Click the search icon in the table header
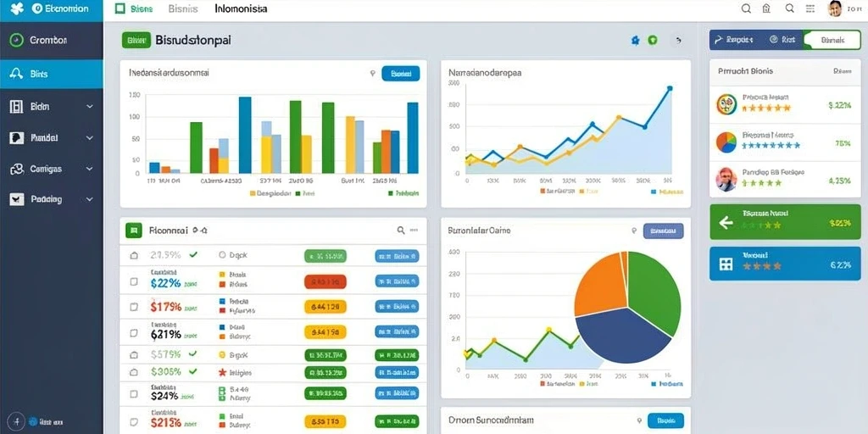Viewport: 868px width, 434px height. (x=401, y=231)
